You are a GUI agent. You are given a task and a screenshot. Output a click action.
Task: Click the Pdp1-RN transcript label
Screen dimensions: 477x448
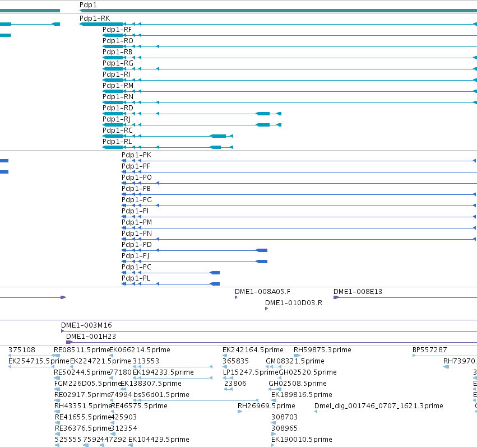point(118,97)
